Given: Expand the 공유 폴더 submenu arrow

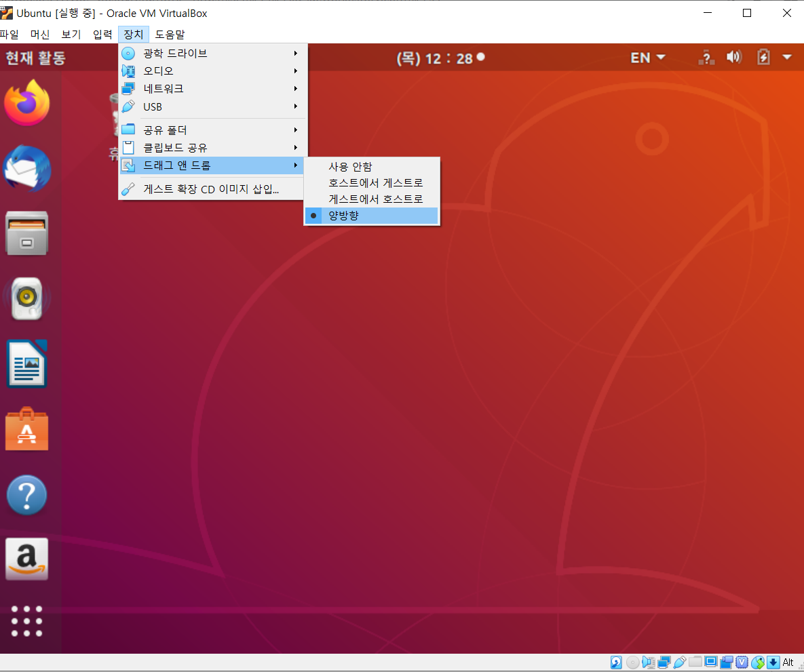Looking at the screenshot, I should pyautogui.click(x=296, y=130).
